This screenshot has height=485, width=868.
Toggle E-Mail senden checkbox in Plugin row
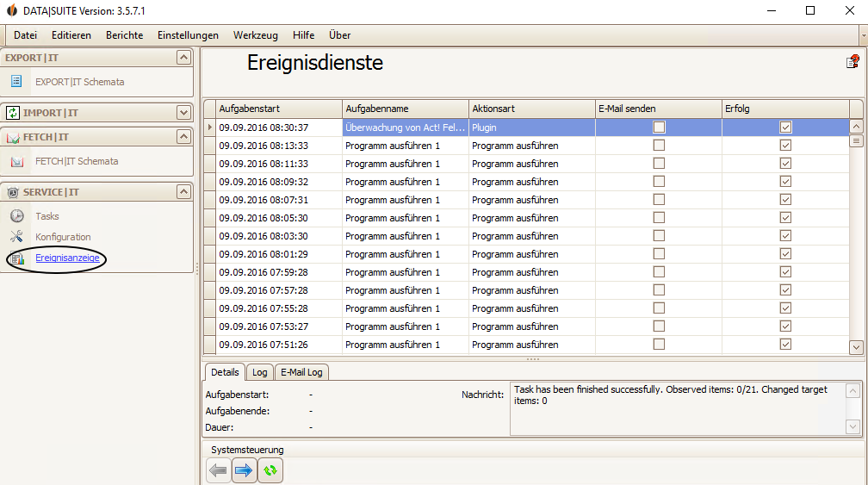click(x=659, y=127)
